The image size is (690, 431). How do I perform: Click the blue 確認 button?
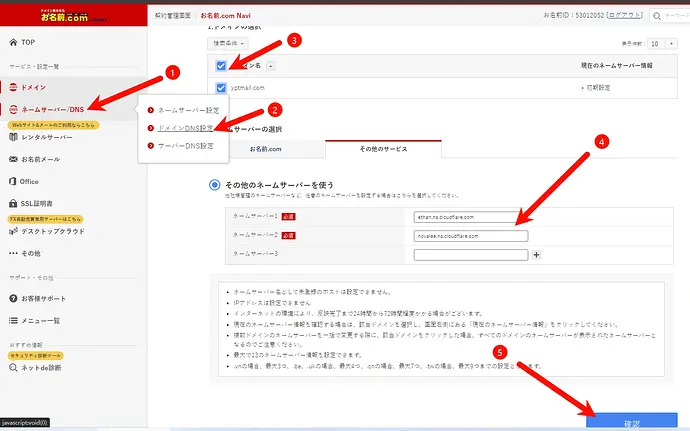[x=631, y=422]
